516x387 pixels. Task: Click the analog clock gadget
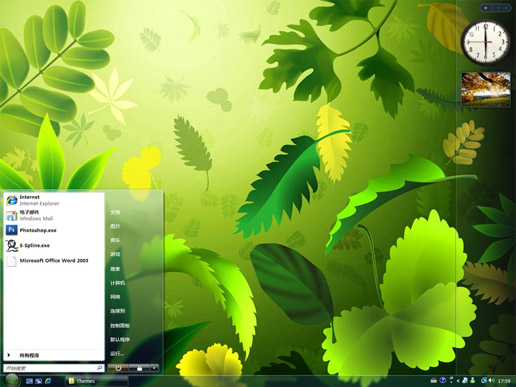click(486, 42)
